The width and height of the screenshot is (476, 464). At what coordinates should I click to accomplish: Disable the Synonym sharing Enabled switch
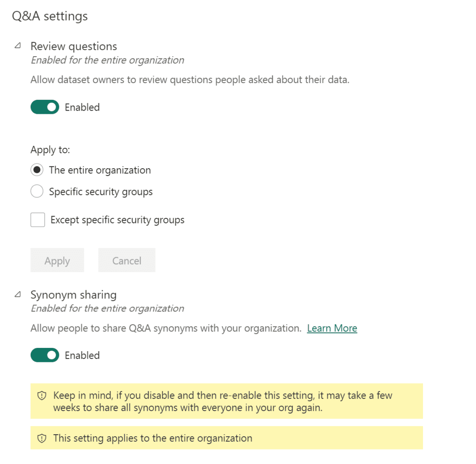pos(45,355)
